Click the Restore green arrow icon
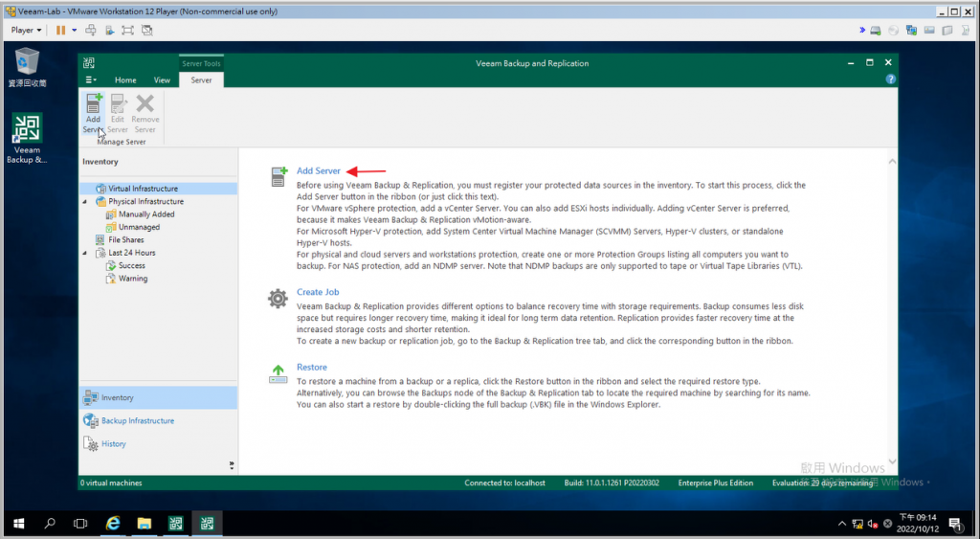980x539 pixels. (278, 374)
